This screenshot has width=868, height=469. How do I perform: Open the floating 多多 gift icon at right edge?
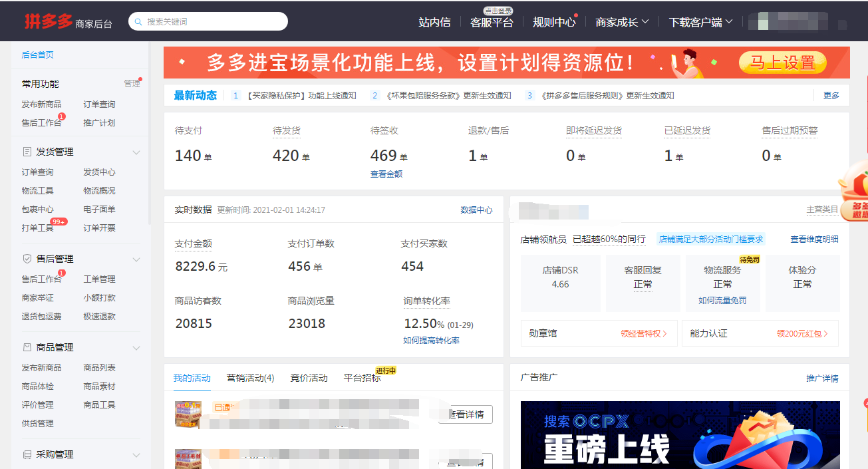click(x=854, y=193)
